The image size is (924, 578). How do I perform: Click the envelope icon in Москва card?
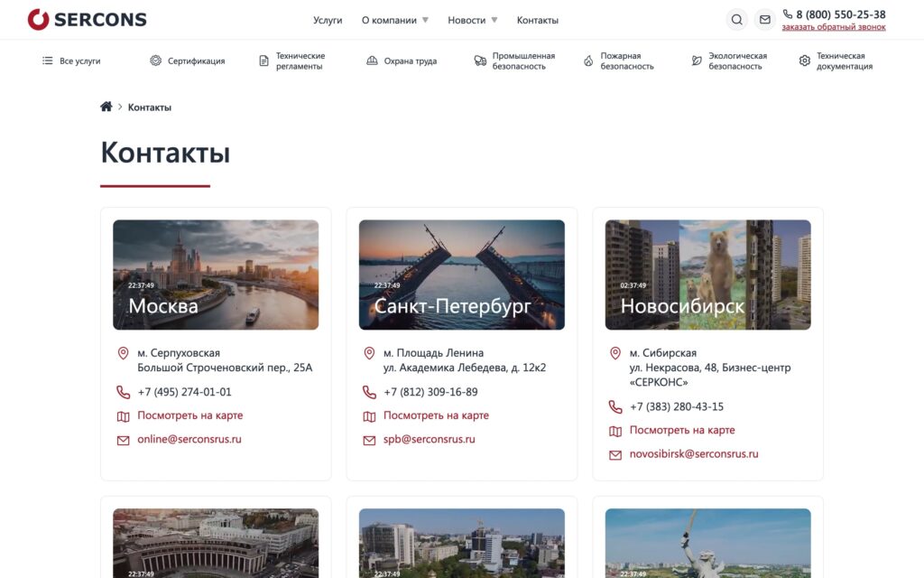(123, 441)
